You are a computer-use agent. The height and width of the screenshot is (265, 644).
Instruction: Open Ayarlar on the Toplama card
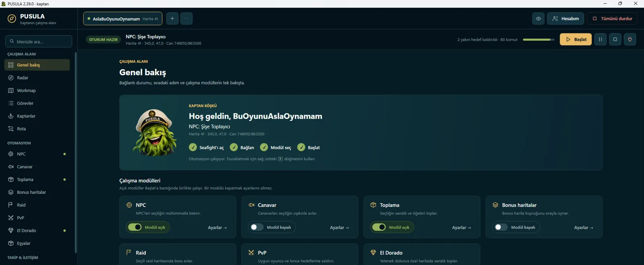tap(461, 228)
